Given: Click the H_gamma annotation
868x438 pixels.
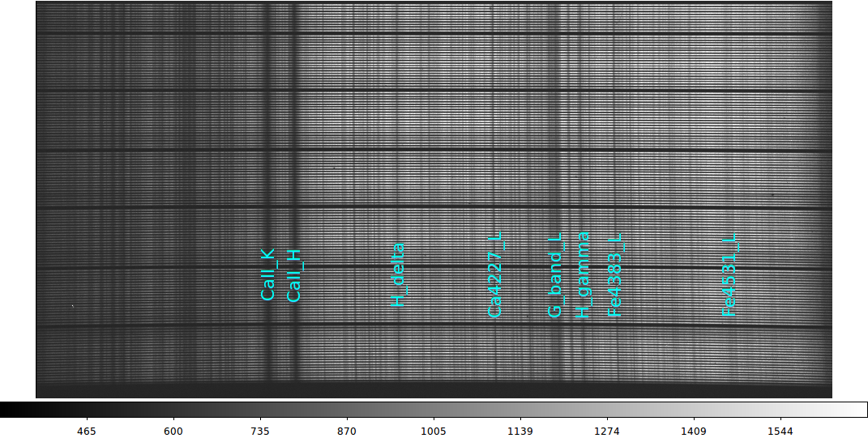Looking at the screenshot, I should (x=583, y=274).
